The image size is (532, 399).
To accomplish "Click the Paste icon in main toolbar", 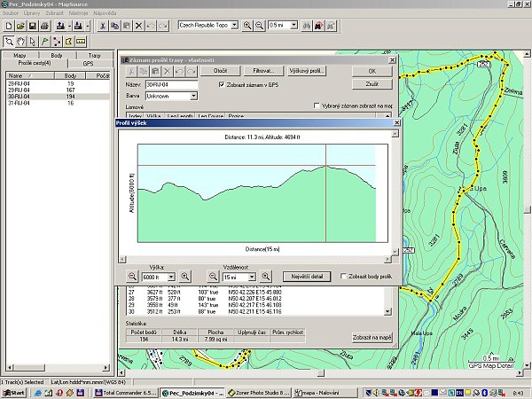I will point(127,26).
